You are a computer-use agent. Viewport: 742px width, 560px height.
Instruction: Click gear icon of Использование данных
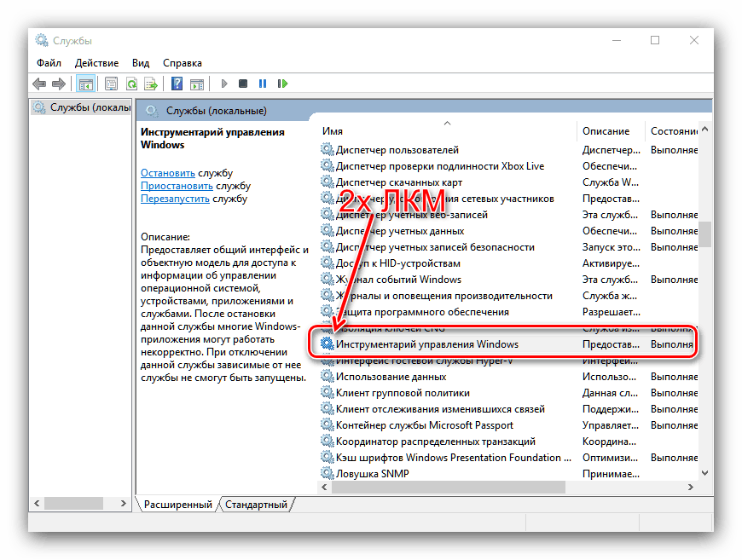(327, 377)
